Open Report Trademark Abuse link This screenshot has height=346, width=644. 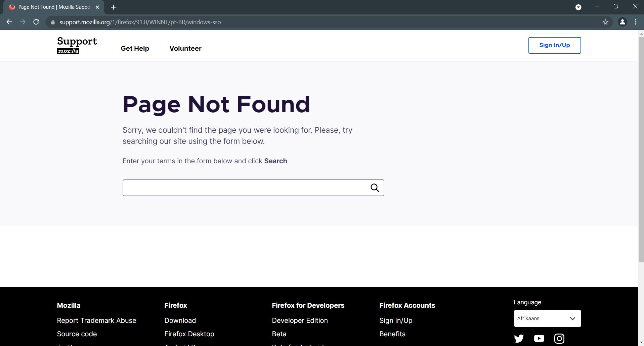tap(96, 320)
